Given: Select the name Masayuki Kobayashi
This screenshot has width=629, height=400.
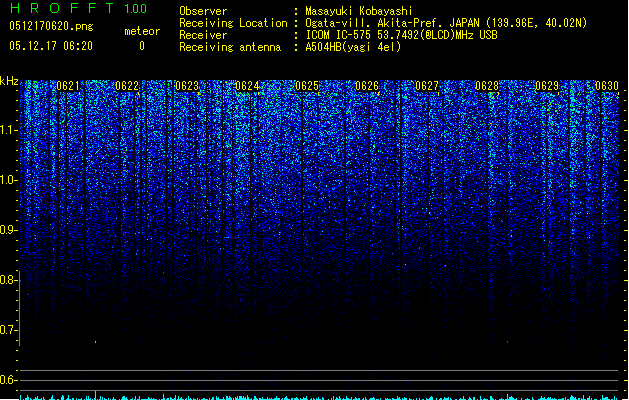Looking at the screenshot, I should click(359, 11).
